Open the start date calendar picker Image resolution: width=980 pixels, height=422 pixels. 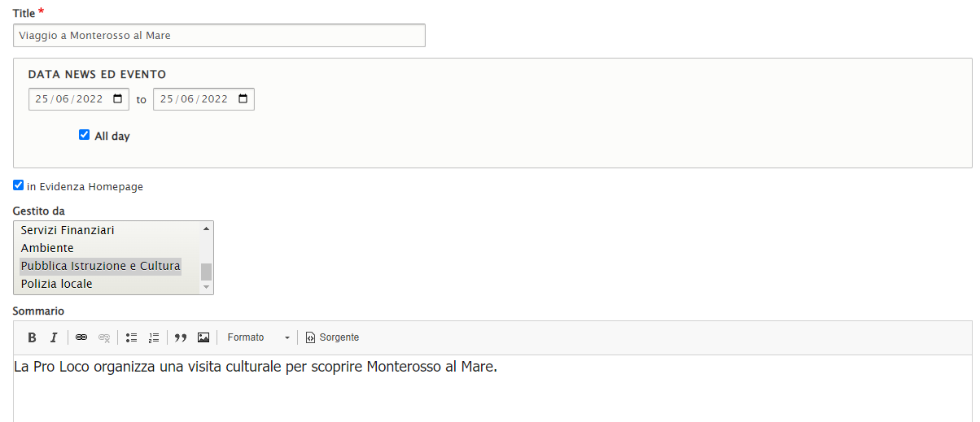[x=118, y=99]
